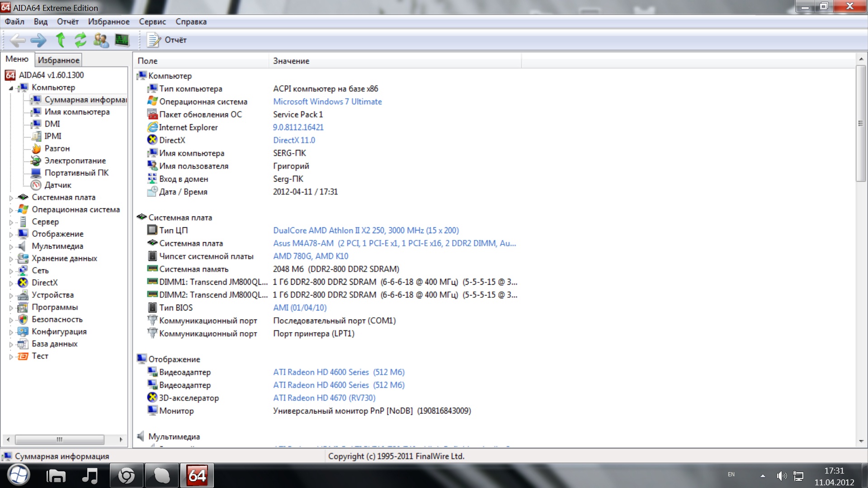The height and width of the screenshot is (488, 868).
Task: Show hidden tray icons arrow
Action: [763, 476]
